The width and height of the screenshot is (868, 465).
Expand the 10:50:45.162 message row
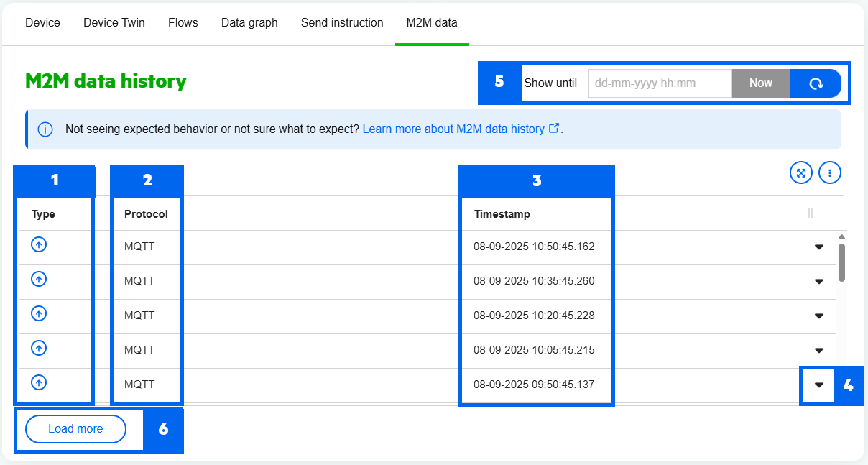pos(818,247)
